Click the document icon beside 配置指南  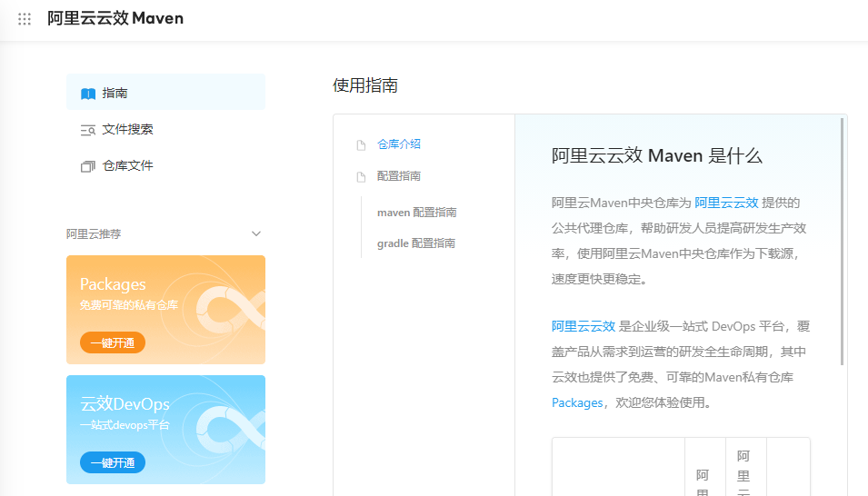[361, 176]
